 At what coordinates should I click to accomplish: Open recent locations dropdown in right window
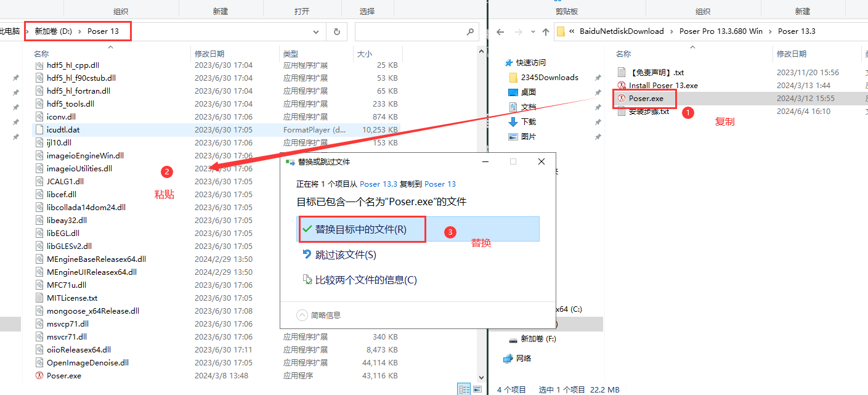coord(533,31)
